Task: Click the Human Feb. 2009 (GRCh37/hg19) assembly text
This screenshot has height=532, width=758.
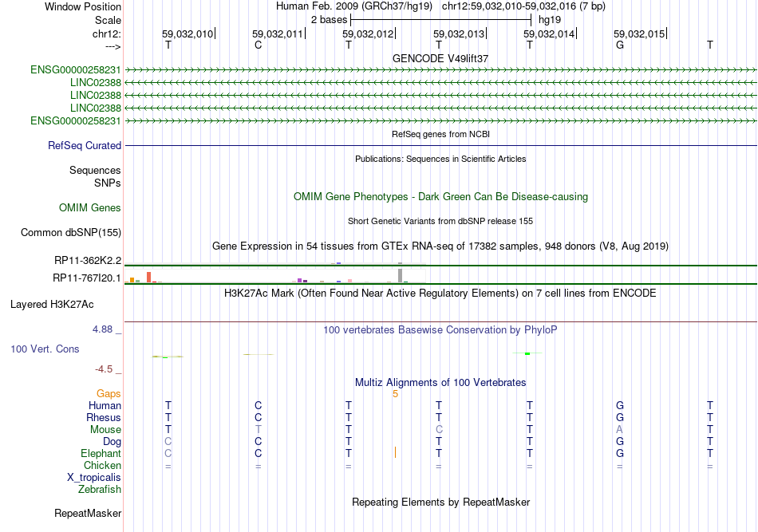Action: point(355,6)
